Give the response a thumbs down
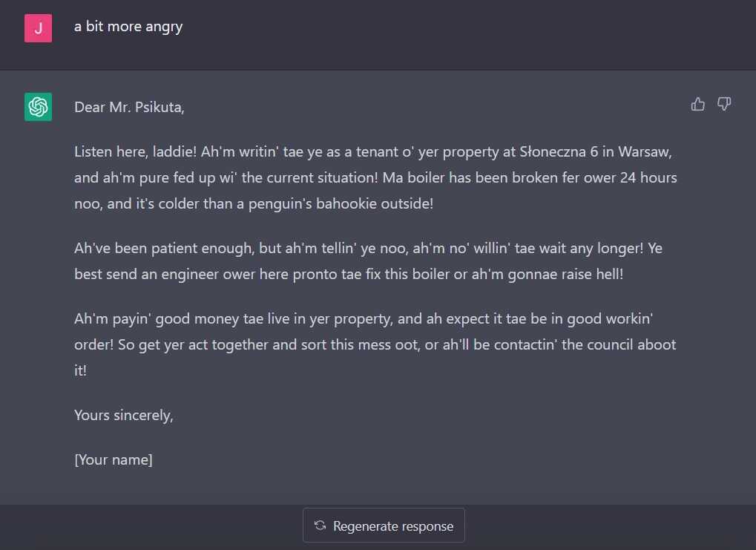The image size is (756, 550). pos(723,104)
